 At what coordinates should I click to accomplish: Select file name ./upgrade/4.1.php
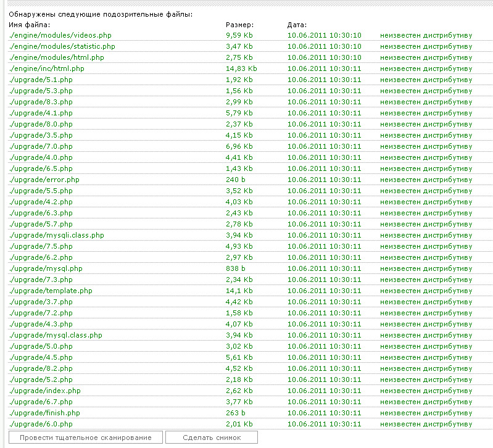(41, 113)
